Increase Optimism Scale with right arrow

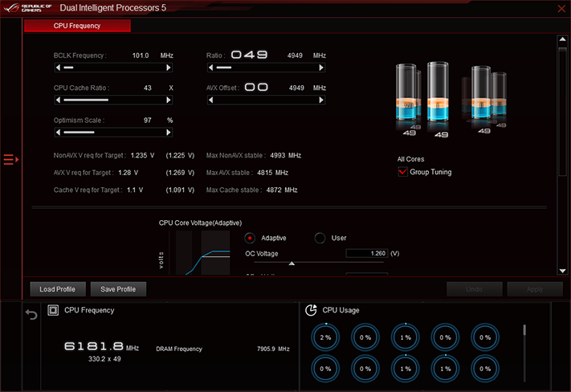click(x=168, y=133)
